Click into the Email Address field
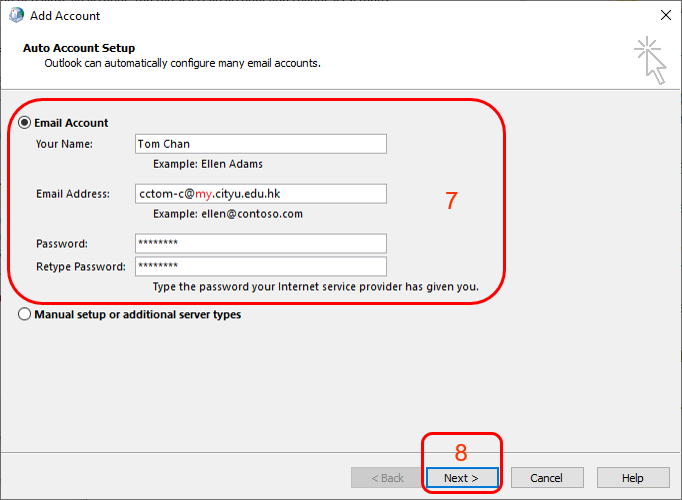The image size is (682, 500). pyautogui.click(x=260, y=194)
